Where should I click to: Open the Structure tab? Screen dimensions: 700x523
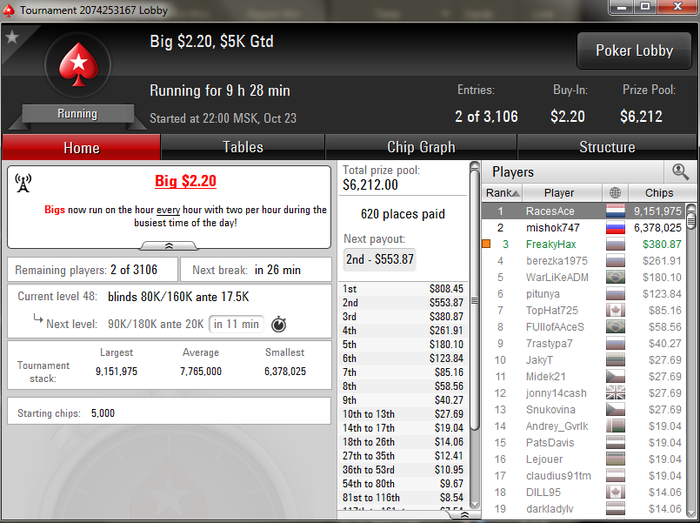(607, 147)
